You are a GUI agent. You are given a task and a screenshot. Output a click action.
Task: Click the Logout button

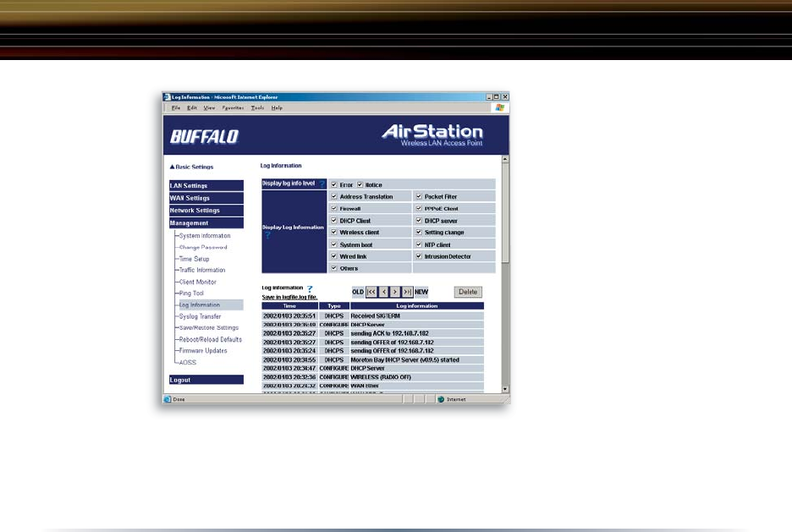pos(206,380)
